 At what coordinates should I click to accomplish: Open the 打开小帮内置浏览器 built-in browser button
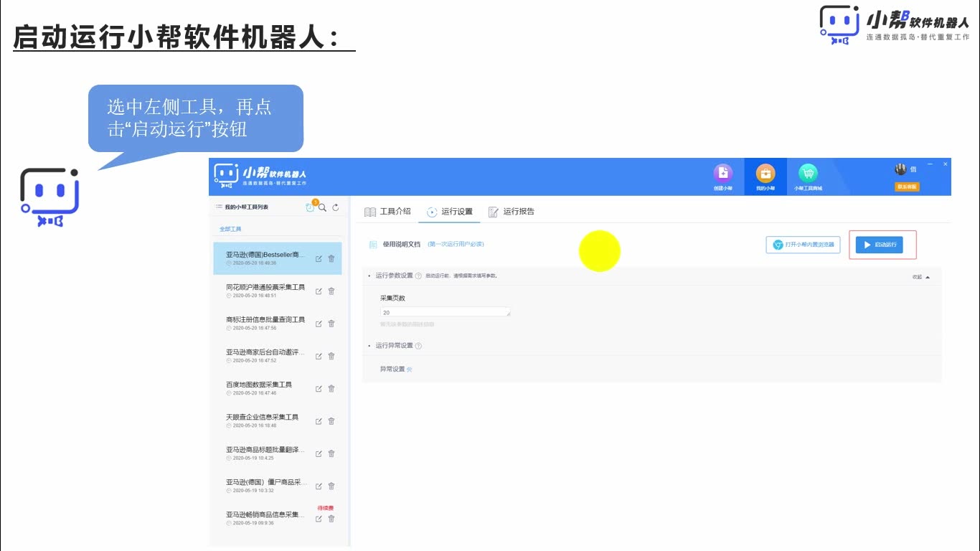click(x=803, y=245)
